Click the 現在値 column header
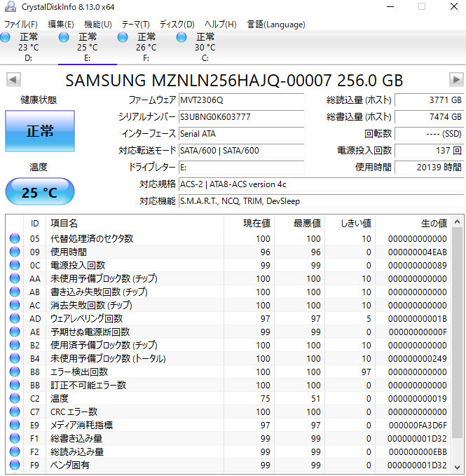Screen dimensions: 466x476 (x=249, y=224)
